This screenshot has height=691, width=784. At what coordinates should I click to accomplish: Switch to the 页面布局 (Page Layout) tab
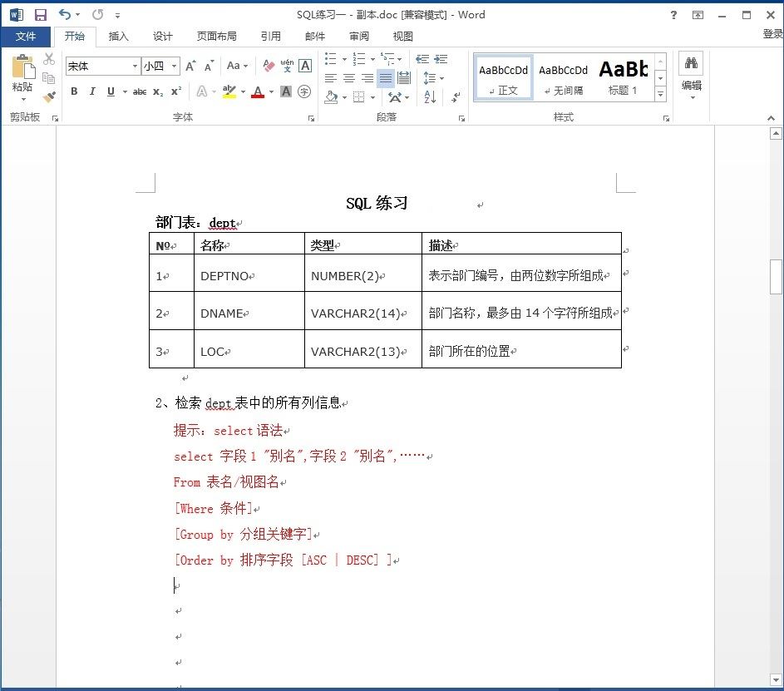[216, 37]
